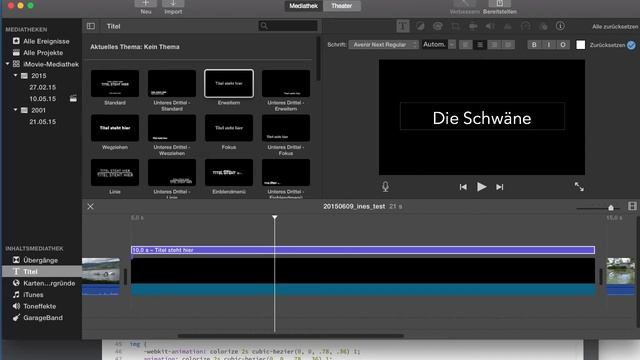Viewport: 640px width, 360px height.
Task: Select the Wegziehen title thumbnail
Action: pos(115,128)
